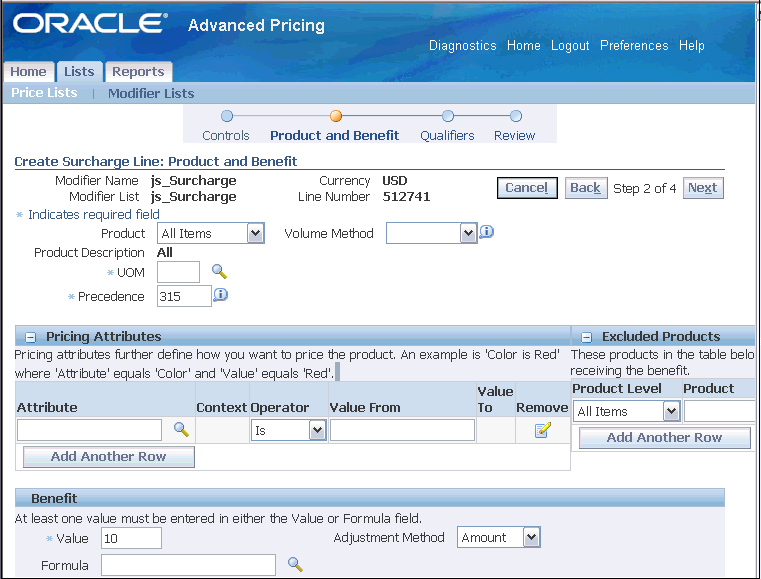
Task: Click the Next button
Action: [703, 188]
